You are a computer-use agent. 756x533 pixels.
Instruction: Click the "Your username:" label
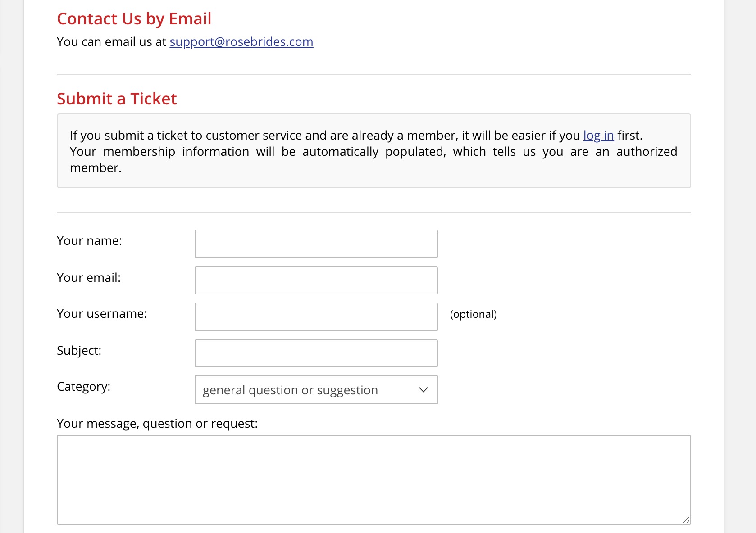coord(102,314)
